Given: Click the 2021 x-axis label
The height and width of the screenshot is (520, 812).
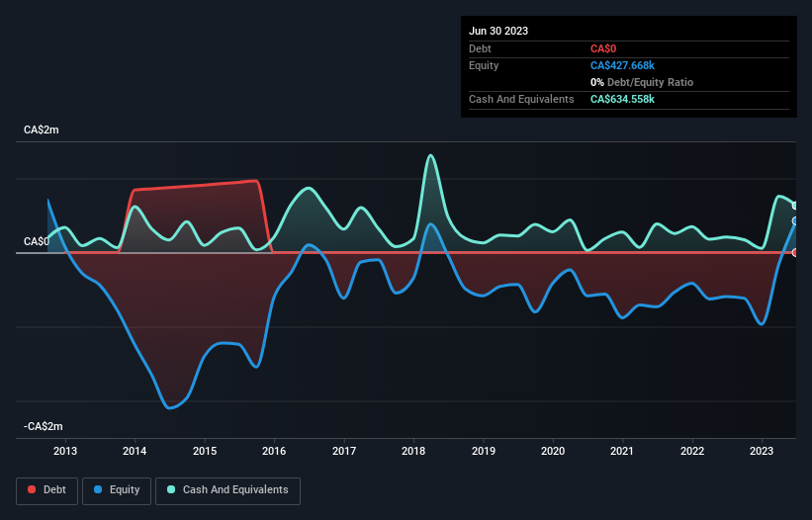Looking at the screenshot, I should pos(622,451).
